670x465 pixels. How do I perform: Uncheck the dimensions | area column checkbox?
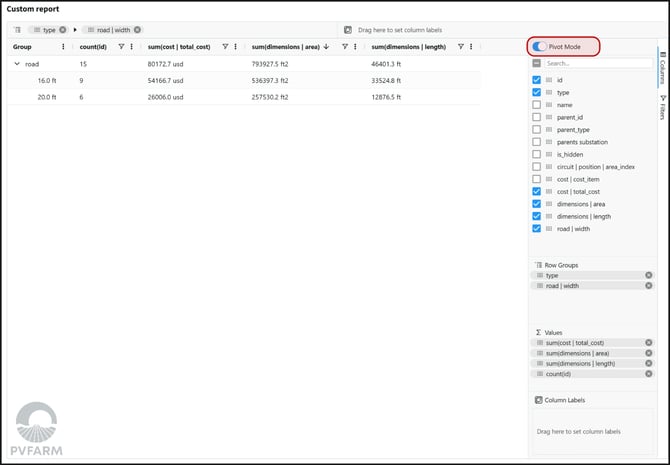(x=537, y=203)
